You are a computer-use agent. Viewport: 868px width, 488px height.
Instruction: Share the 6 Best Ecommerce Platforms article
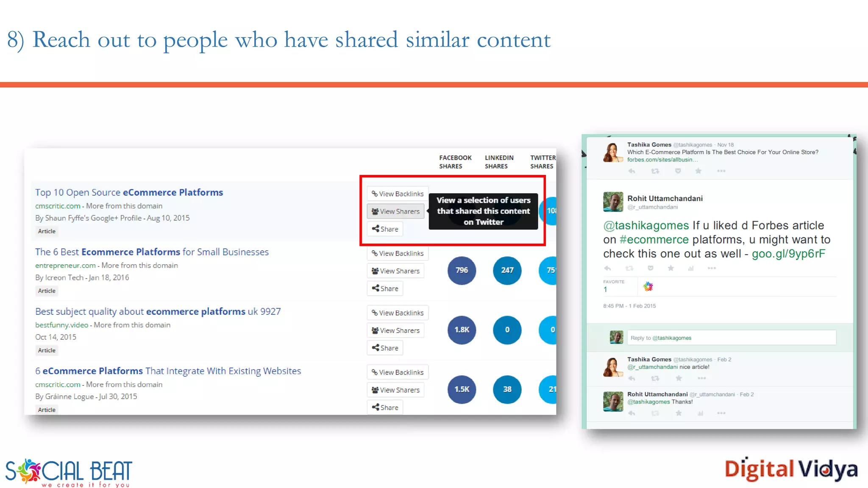click(385, 288)
